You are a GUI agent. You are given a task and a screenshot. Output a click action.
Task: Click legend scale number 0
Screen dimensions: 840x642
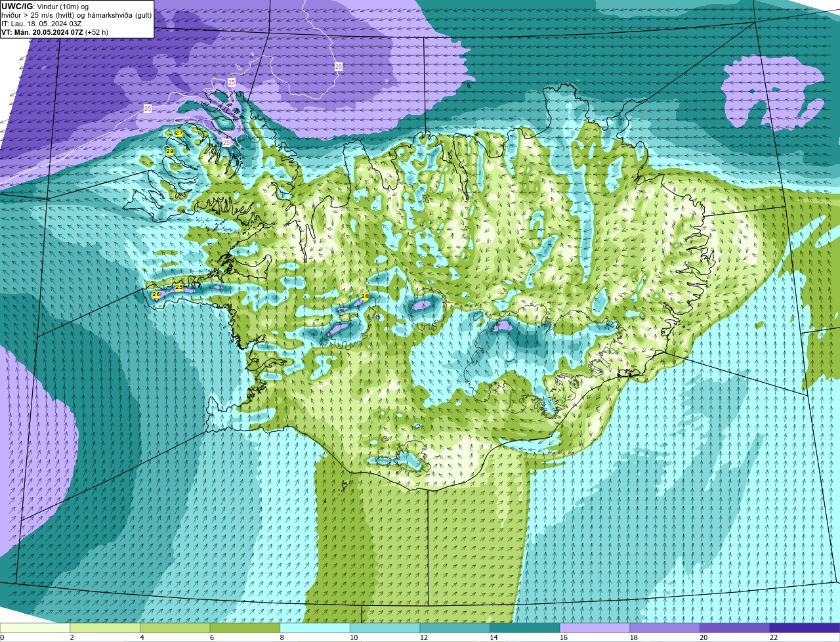(2, 637)
